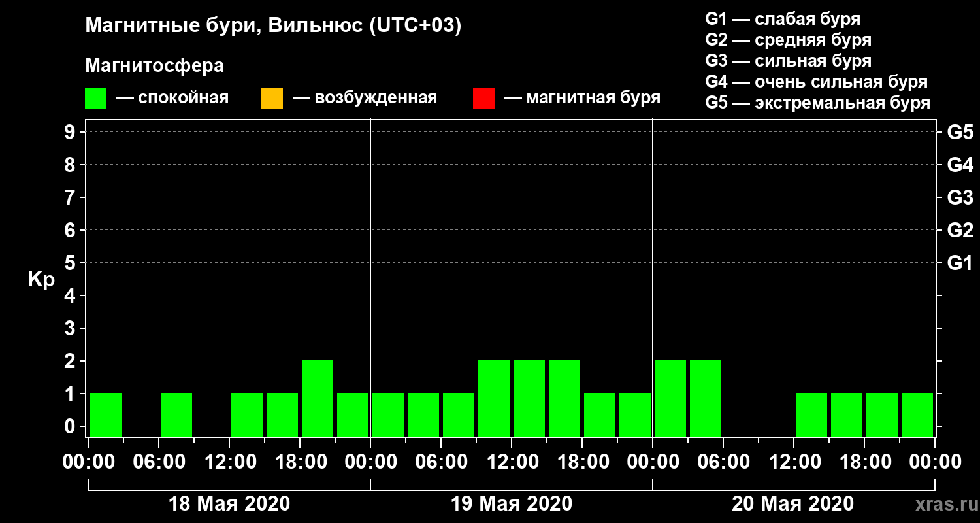Click 'G5 — экстремальная буря' legend line

click(817, 103)
